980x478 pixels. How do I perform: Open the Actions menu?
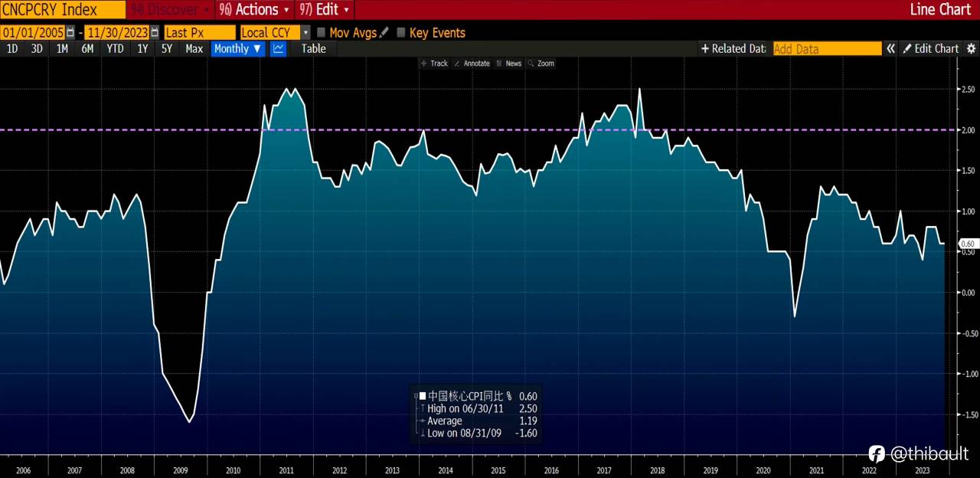[254, 9]
